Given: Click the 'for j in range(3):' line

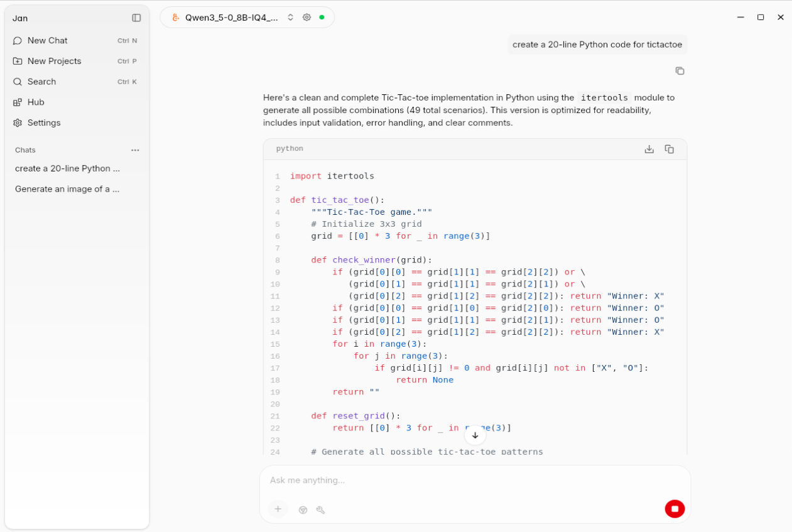Looking at the screenshot, I should pos(401,356).
